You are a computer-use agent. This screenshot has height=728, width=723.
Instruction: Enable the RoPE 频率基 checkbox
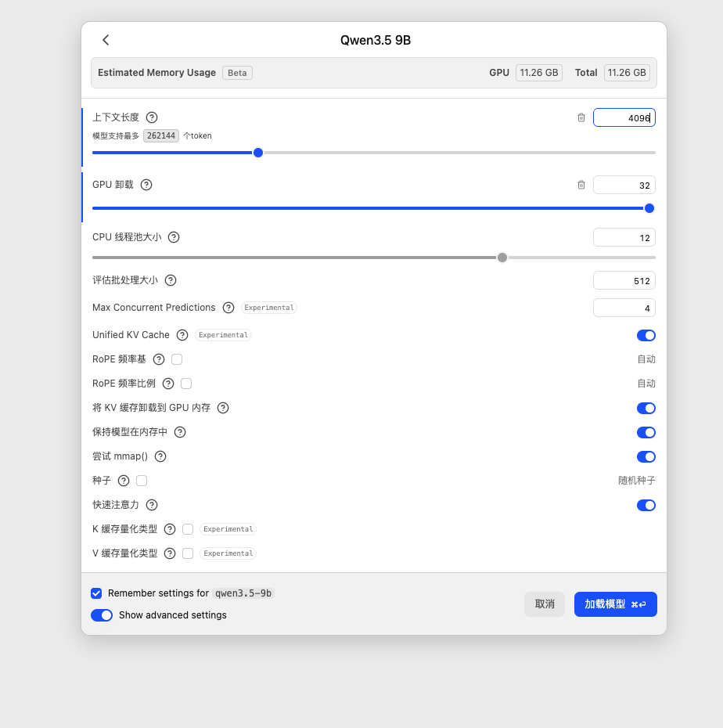click(177, 359)
